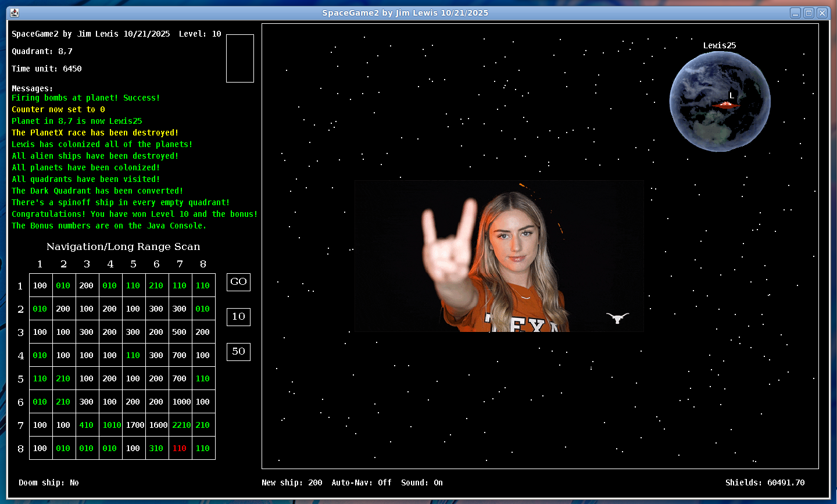Click the 500 cell in row 3

click(180, 332)
